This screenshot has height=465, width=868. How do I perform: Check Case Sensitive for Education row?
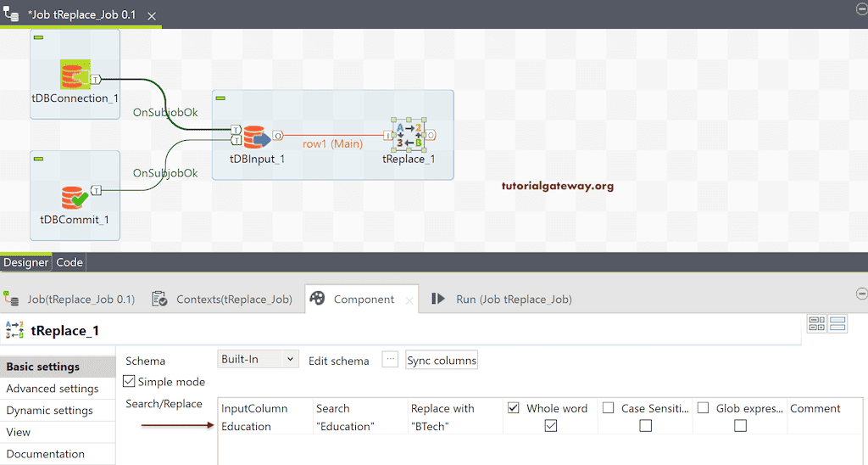pos(645,426)
